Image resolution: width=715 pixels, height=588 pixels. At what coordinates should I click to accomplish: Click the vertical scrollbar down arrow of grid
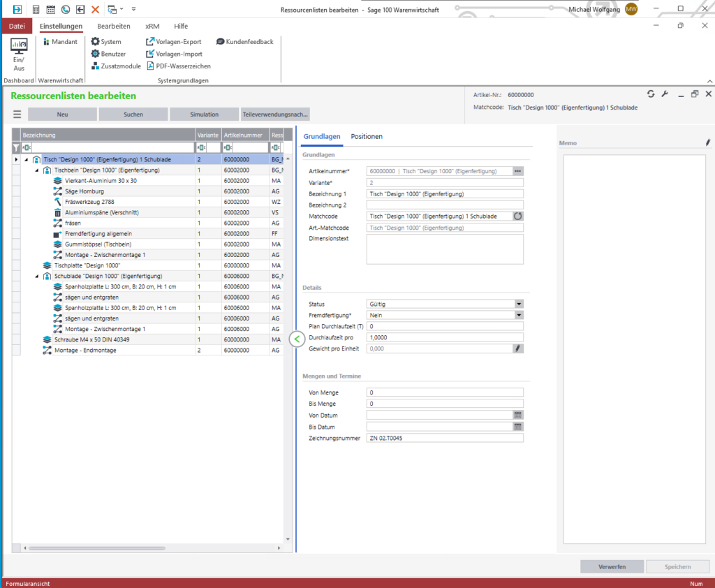(288, 539)
